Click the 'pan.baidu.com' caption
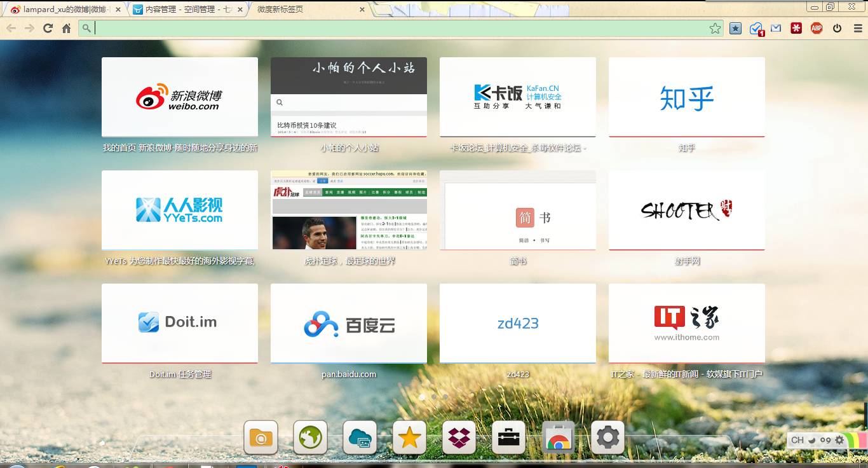 [x=349, y=374]
